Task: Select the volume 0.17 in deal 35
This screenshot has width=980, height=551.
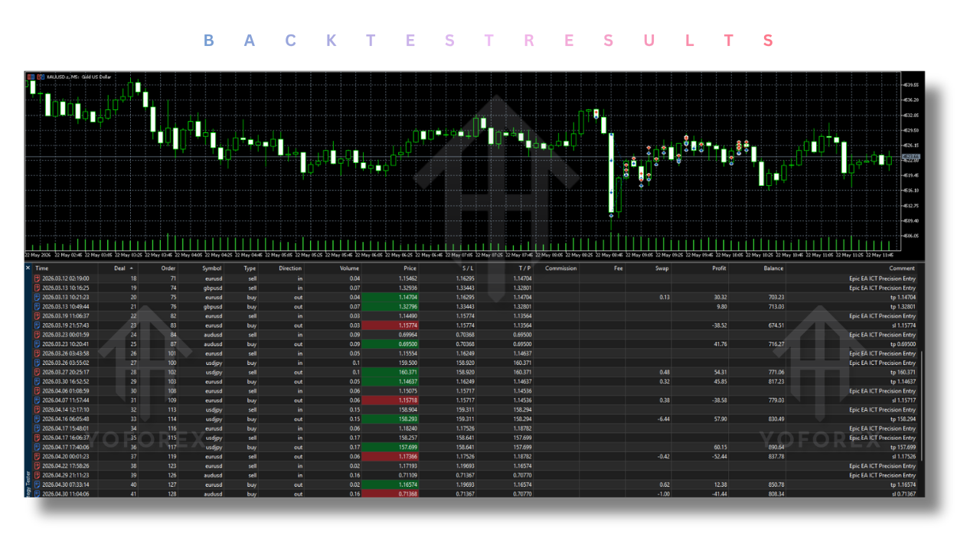Action: coord(354,438)
